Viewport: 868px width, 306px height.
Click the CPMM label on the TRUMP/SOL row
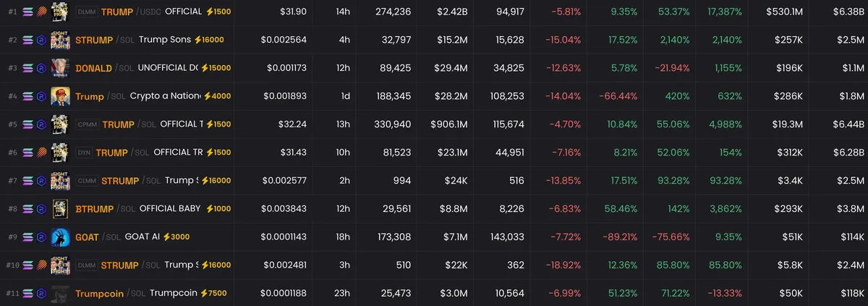click(x=87, y=124)
